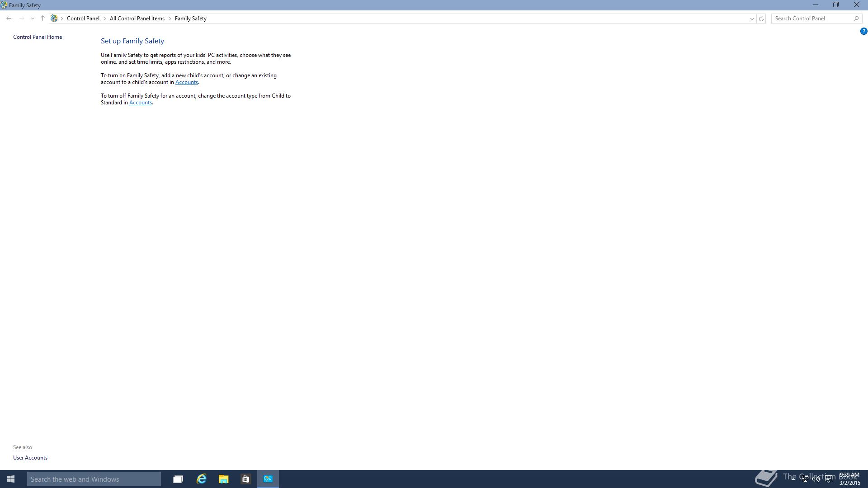Open the network tray icon
Viewport: 868px width, 488px height.
coord(805,479)
